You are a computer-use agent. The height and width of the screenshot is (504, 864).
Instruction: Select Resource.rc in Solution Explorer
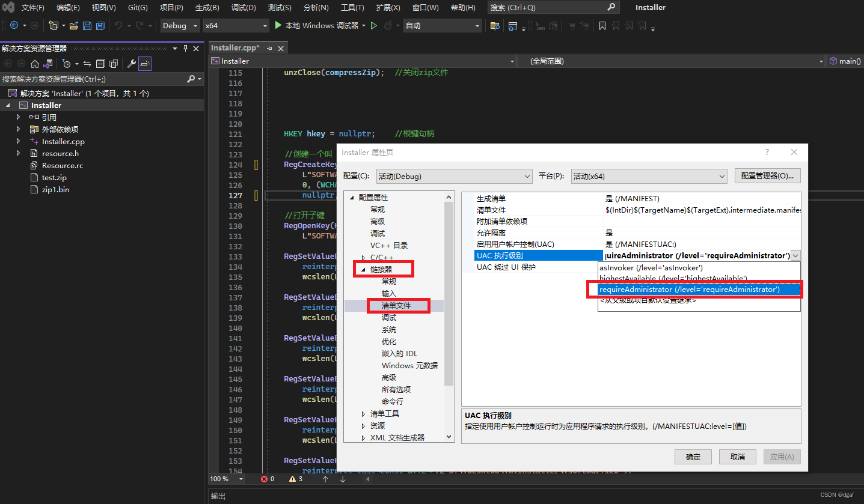coord(63,165)
